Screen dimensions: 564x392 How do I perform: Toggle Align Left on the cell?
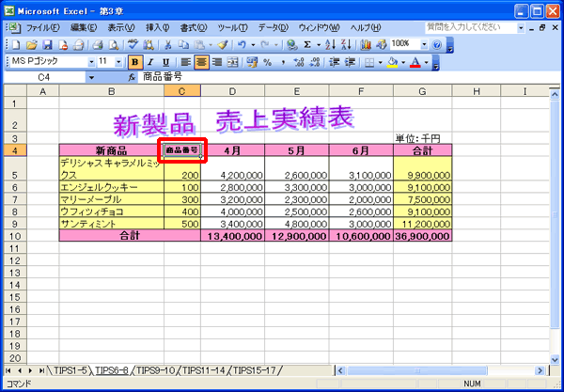pos(185,63)
